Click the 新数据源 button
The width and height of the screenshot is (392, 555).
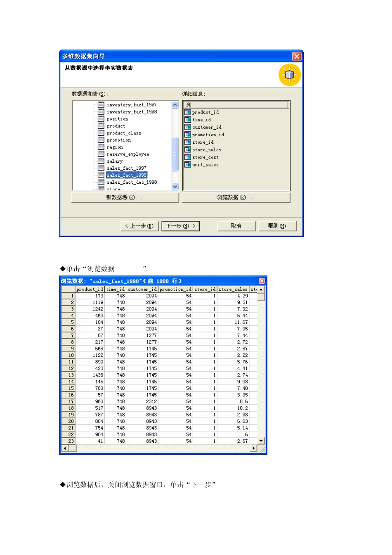coord(125,198)
